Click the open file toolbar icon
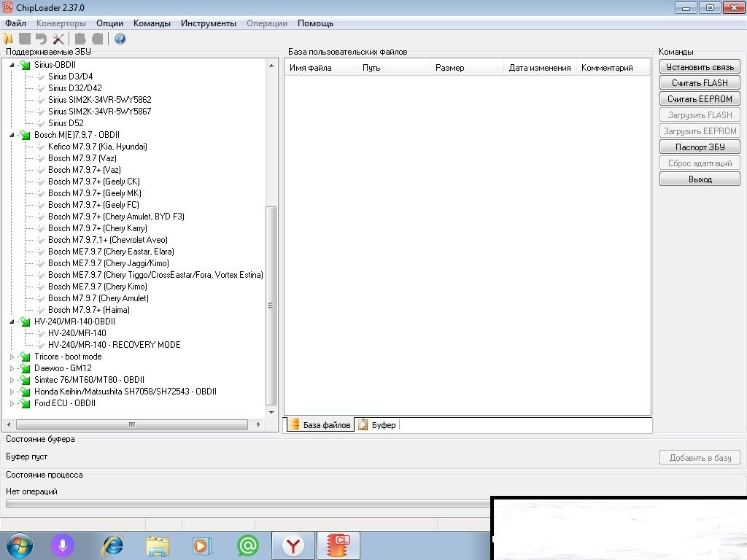The image size is (747, 560). coord(9,39)
